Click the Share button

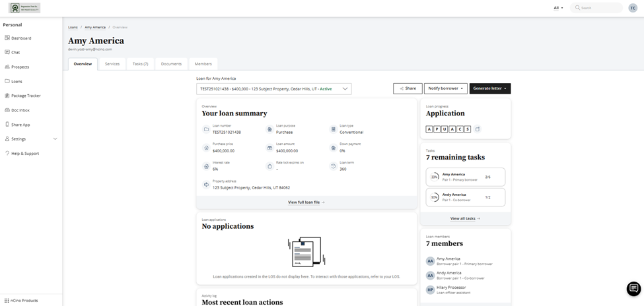(408, 88)
